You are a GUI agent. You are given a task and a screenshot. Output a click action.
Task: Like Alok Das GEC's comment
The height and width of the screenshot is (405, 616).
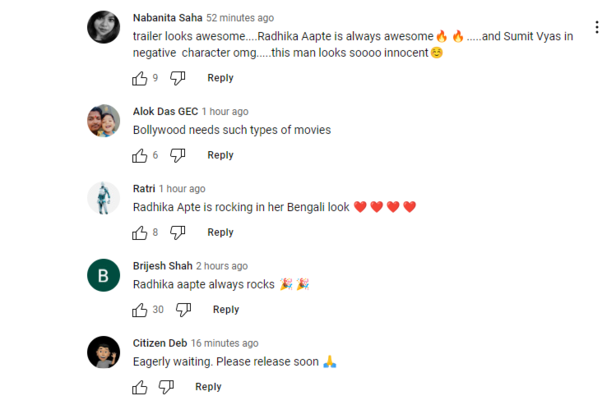tap(139, 155)
